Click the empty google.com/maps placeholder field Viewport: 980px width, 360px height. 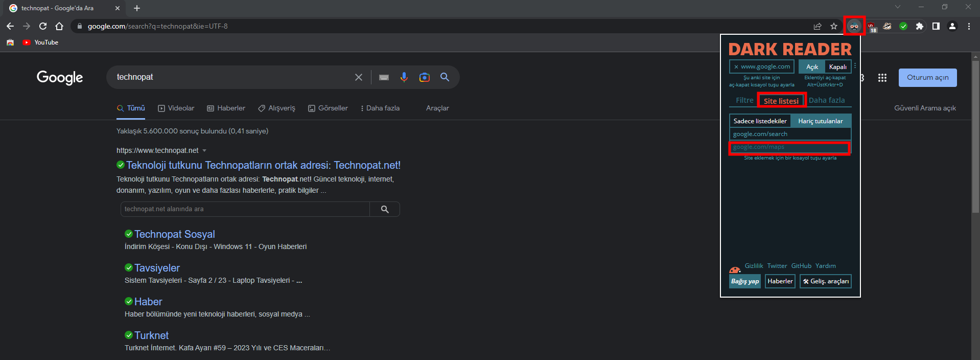789,148
